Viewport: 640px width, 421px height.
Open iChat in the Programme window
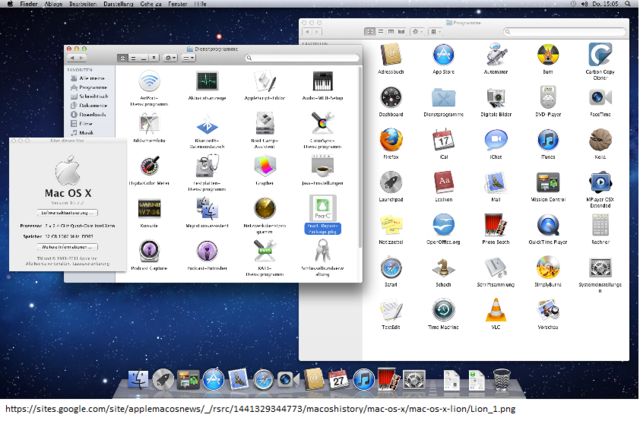(496, 140)
